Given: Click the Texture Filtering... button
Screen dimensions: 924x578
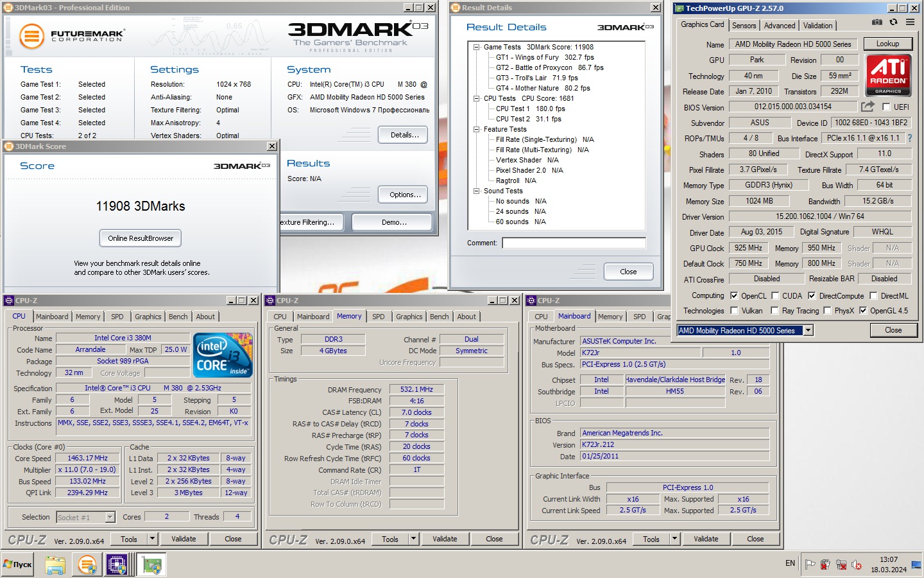Looking at the screenshot, I should (x=312, y=222).
